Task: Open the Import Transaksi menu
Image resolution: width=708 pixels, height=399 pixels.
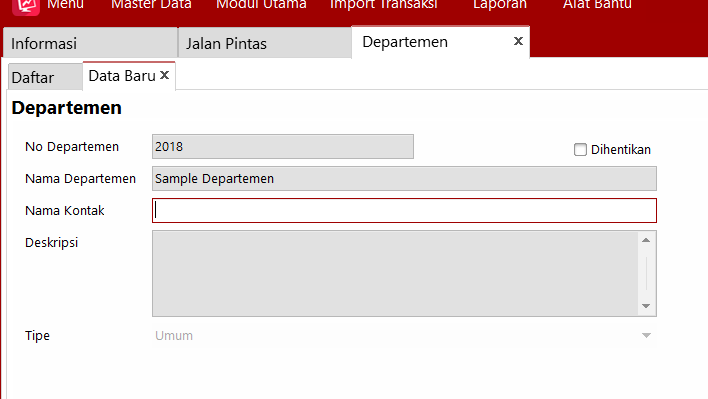Action: [383, 5]
